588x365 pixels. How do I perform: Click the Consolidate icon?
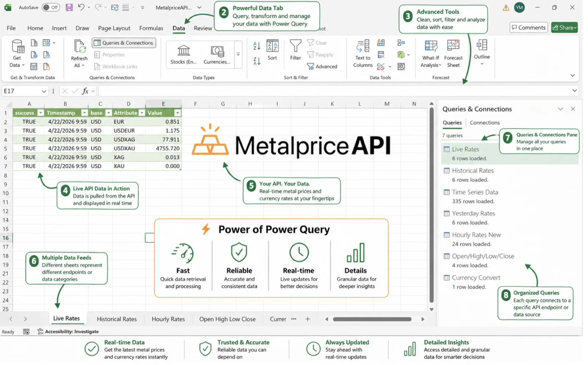401,43
